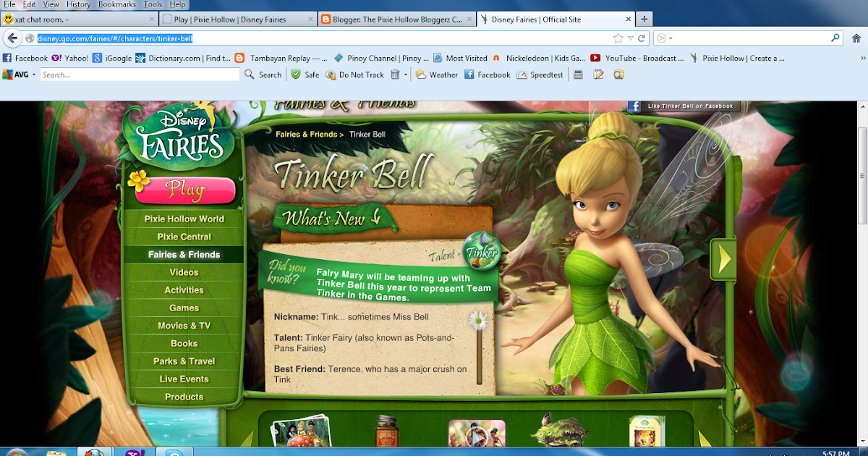Switch to the xat chat room tab
The image size is (868, 456).
[79, 20]
